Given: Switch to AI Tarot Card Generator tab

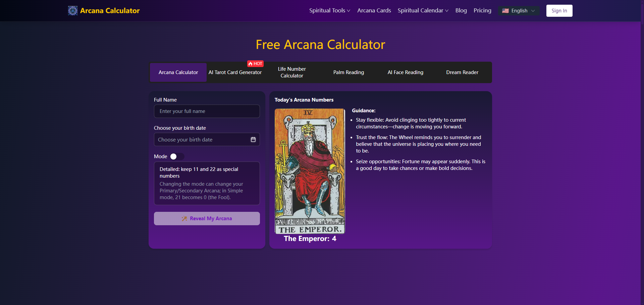Looking at the screenshot, I should click(235, 72).
